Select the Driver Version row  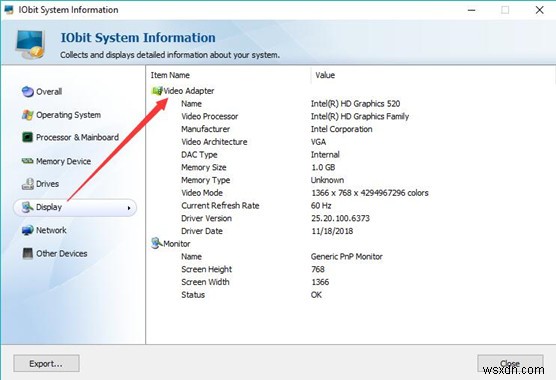[x=206, y=218]
